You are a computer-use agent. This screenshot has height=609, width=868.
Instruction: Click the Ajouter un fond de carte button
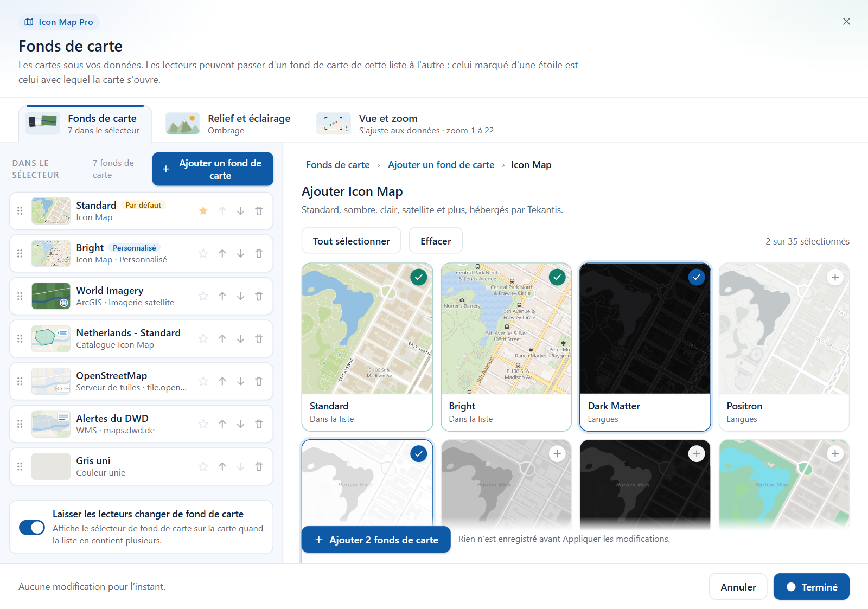(213, 169)
